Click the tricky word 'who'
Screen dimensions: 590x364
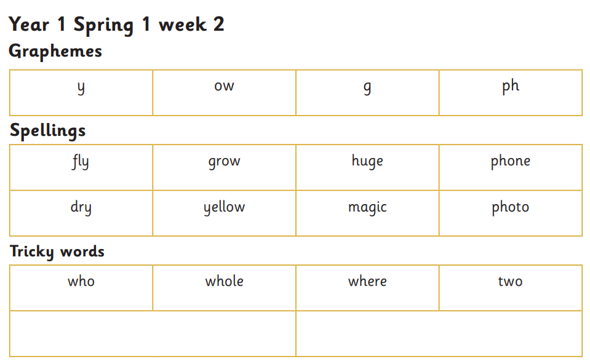81,282
